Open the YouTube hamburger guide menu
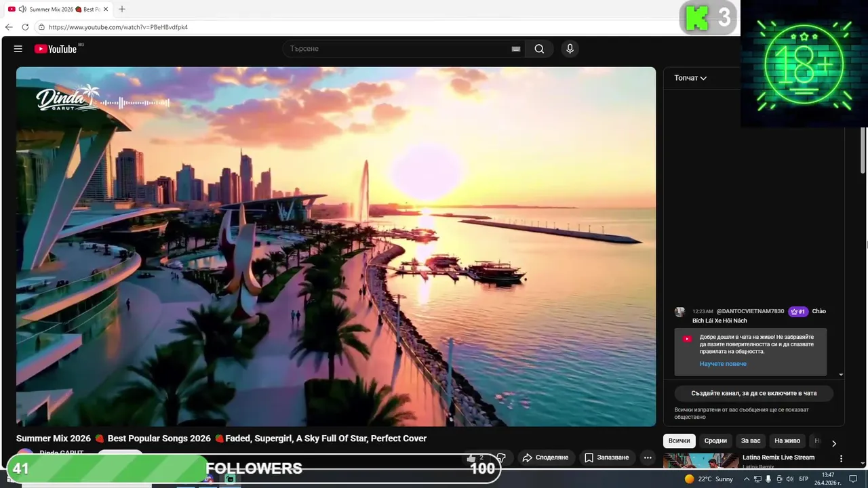The height and width of the screenshot is (488, 868). pos(18,49)
